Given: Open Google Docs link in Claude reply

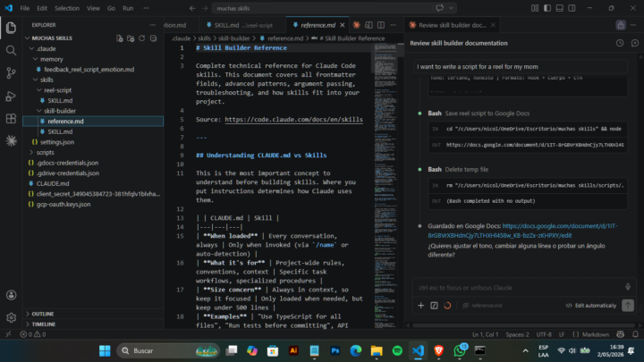Looking at the screenshot, I should click(x=522, y=231).
